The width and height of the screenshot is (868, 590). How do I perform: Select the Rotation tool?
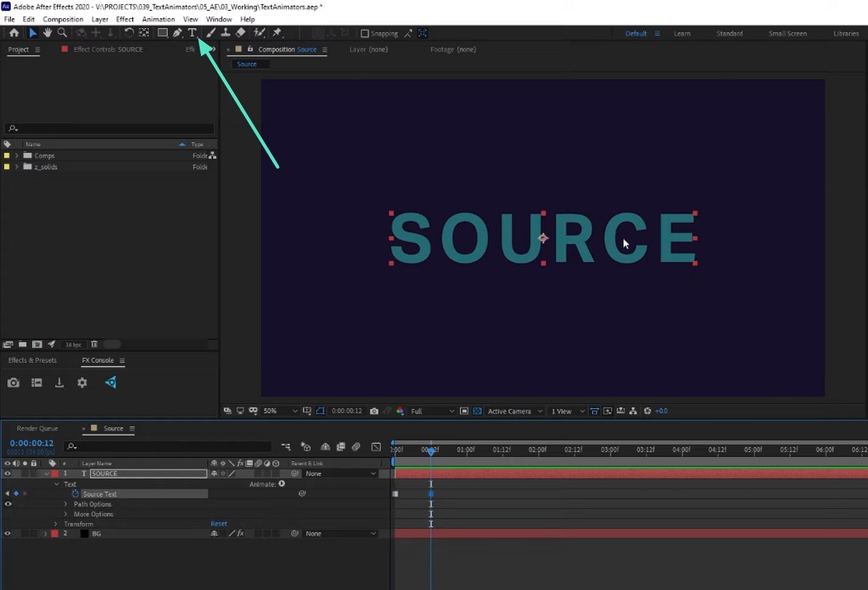point(129,33)
